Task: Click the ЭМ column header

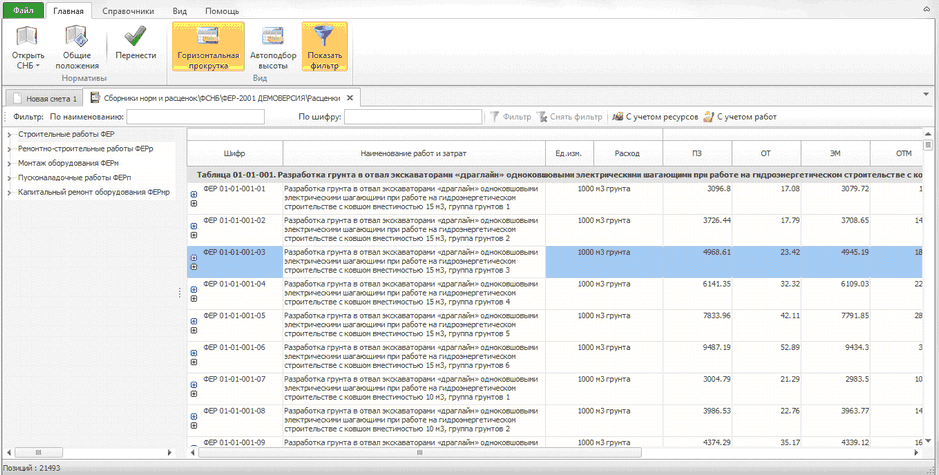Action: [835, 153]
